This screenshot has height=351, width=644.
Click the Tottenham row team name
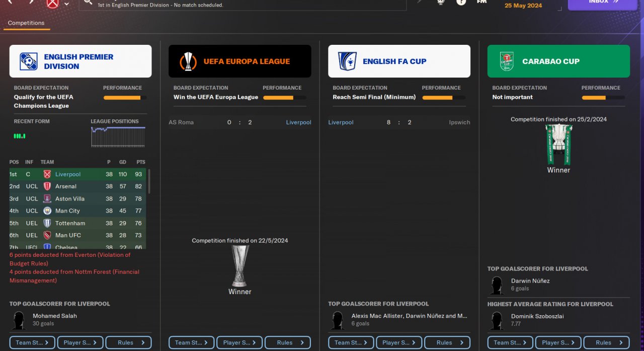coord(70,223)
